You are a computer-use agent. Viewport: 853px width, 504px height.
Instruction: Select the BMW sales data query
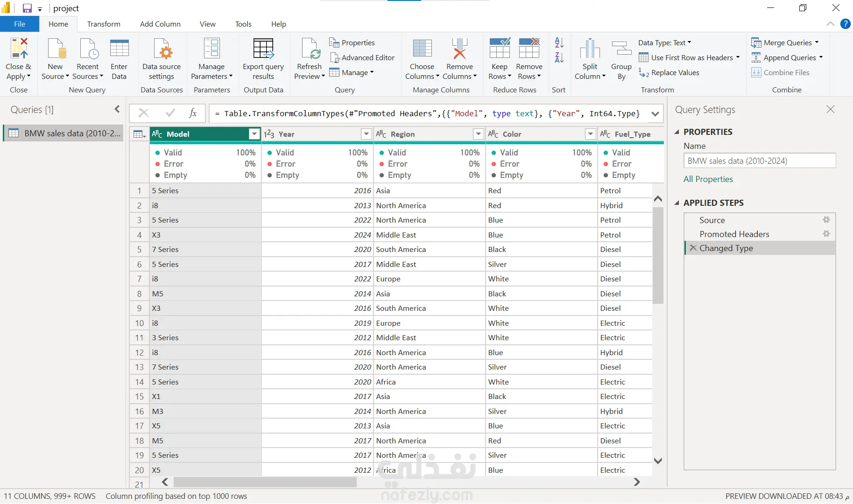63,133
